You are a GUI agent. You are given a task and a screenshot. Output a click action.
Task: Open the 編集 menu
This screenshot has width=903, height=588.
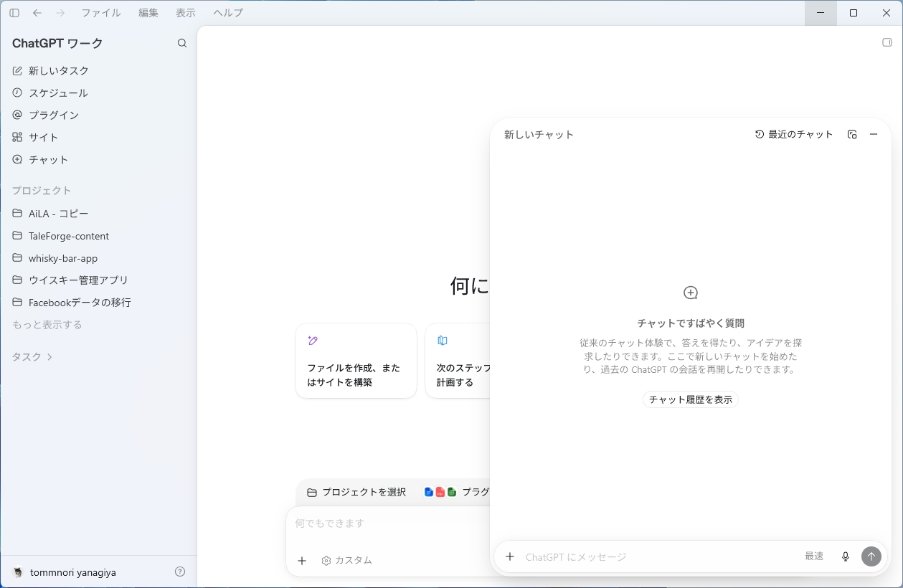pyautogui.click(x=148, y=13)
